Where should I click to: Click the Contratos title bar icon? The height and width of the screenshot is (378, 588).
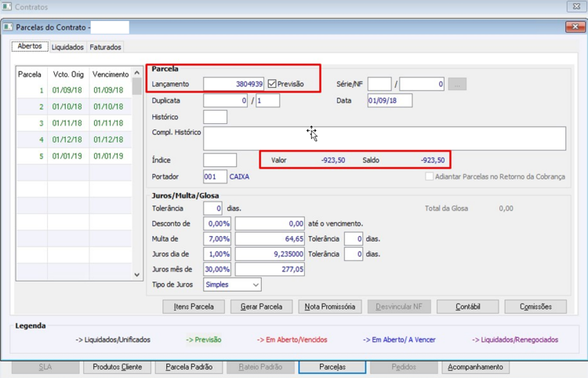[6, 6]
